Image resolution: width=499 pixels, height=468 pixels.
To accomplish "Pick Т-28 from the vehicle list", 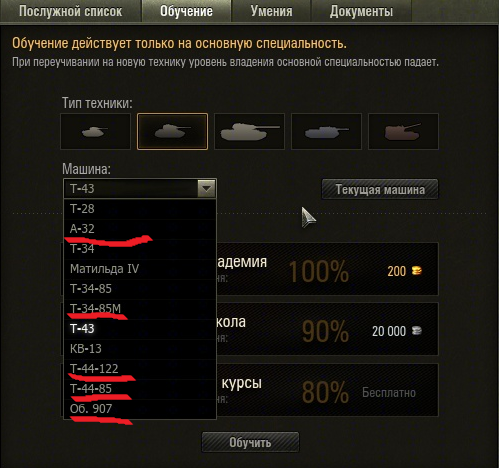I will click(140, 209).
